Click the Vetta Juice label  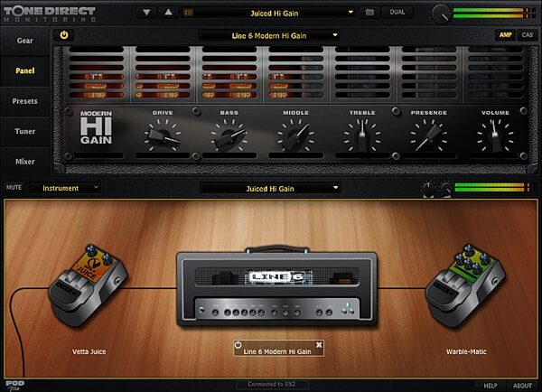click(89, 351)
